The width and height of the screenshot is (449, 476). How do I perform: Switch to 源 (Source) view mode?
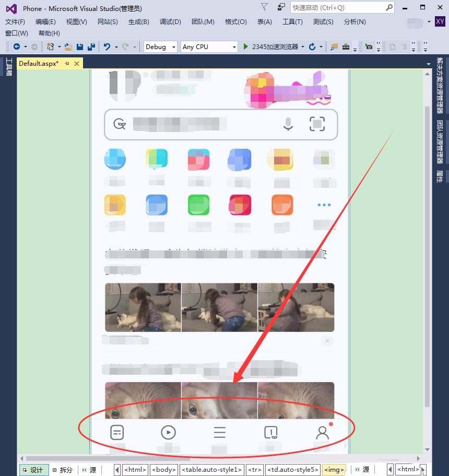click(90, 469)
